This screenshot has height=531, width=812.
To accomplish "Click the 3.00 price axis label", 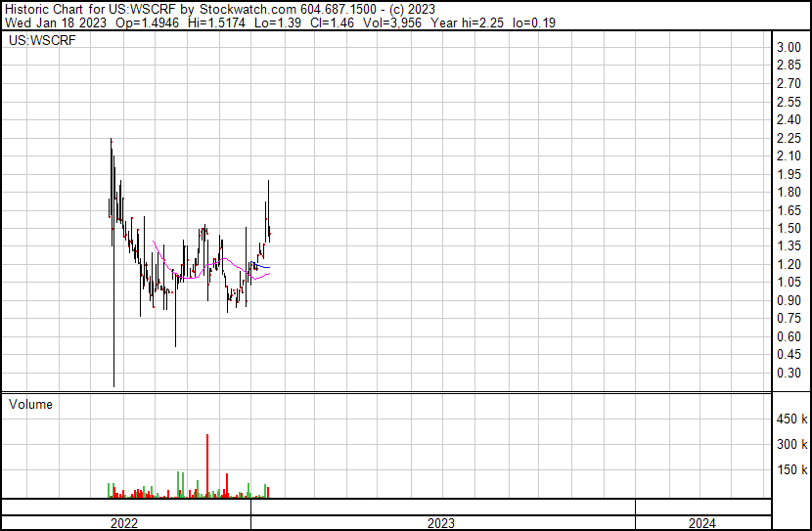I will click(x=789, y=47).
